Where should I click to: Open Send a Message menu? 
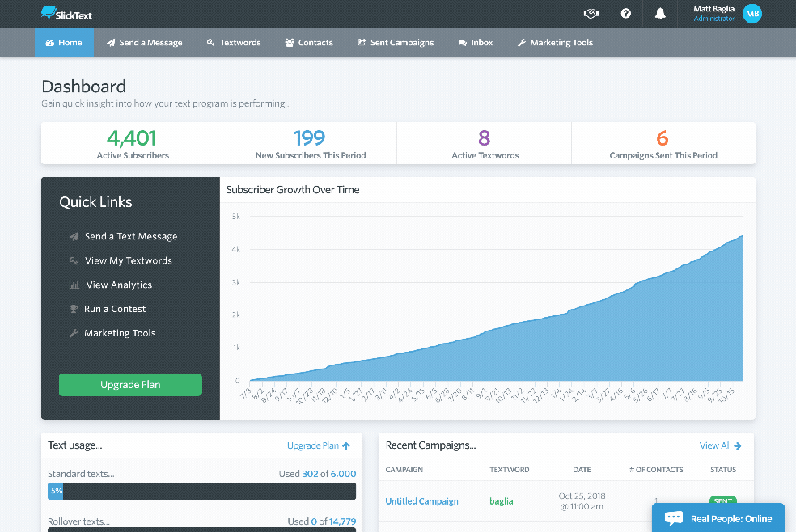click(x=144, y=43)
